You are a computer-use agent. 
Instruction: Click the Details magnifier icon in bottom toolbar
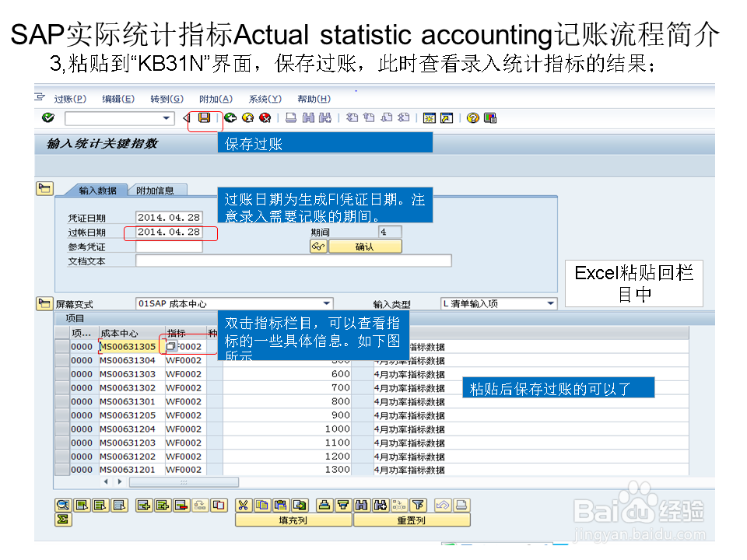tap(63, 506)
